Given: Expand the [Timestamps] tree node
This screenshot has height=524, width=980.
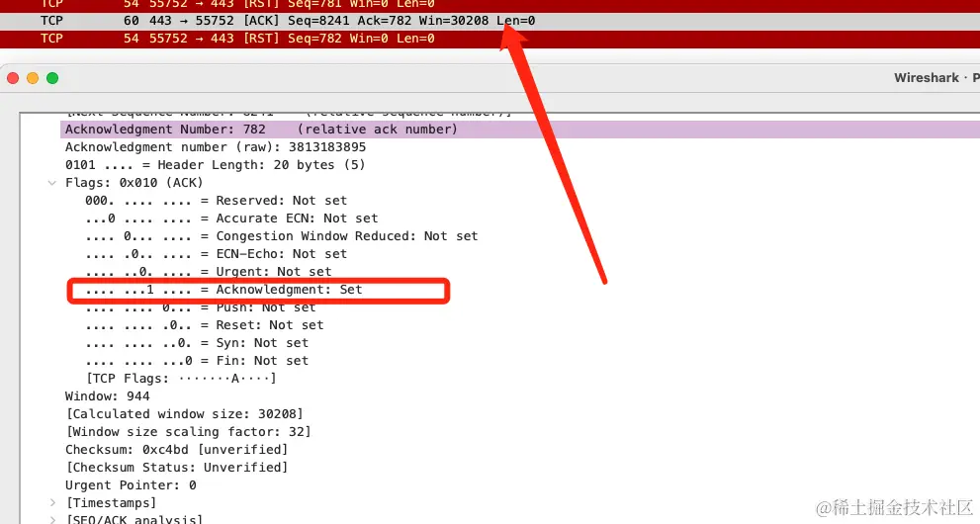Looking at the screenshot, I should click(x=52, y=503).
